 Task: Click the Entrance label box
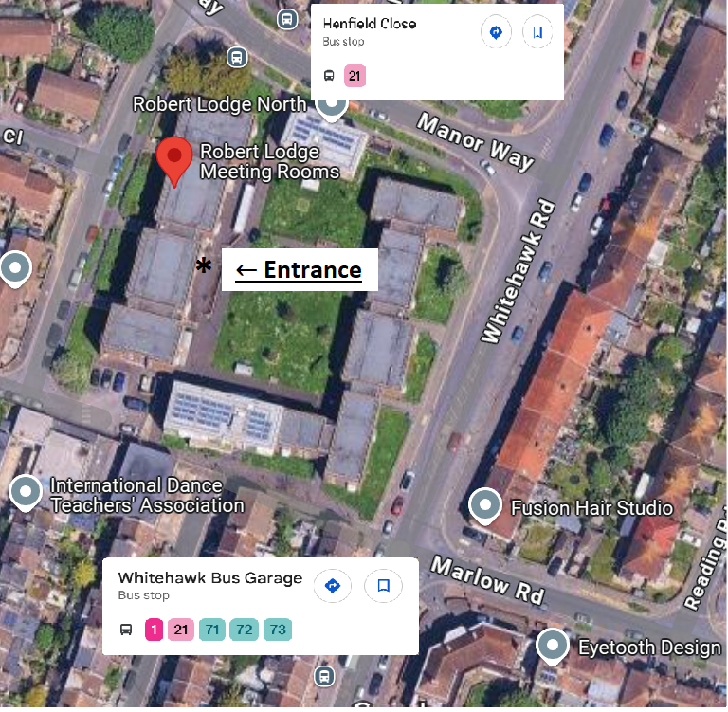coord(300,270)
